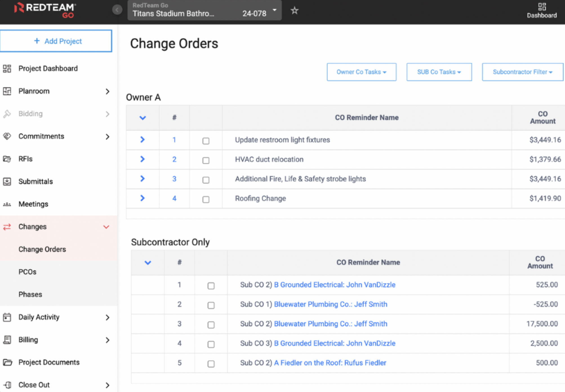Open SUB Co Tasks dropdown

[439, 72]
